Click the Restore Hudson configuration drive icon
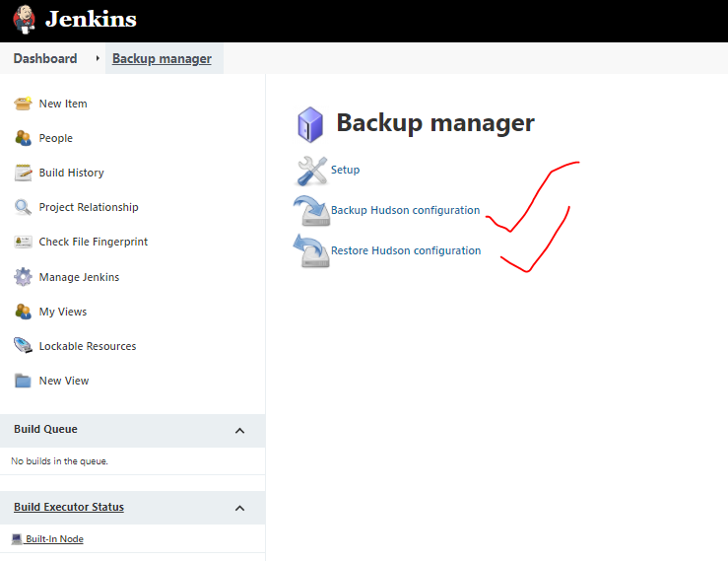 tap(312, 251)
